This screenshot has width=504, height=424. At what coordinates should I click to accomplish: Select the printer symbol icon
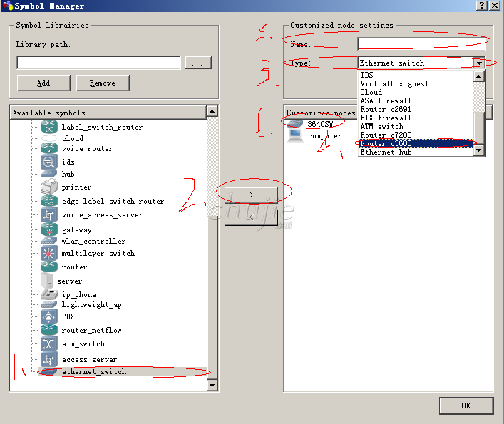coord(49,187)
